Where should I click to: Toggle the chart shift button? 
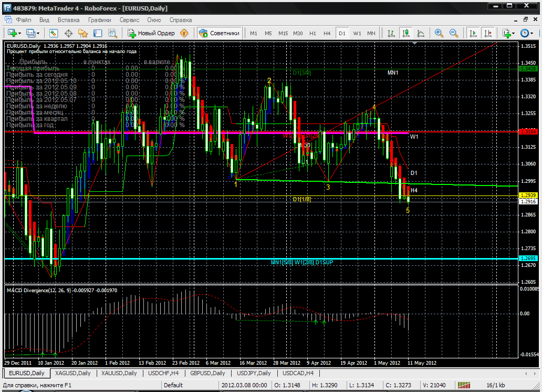click(x=488, y=33)
